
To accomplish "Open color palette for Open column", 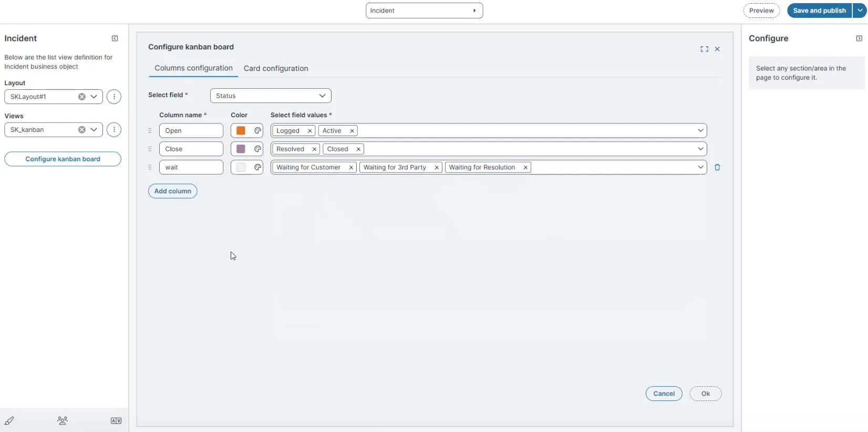I will 257,130.
